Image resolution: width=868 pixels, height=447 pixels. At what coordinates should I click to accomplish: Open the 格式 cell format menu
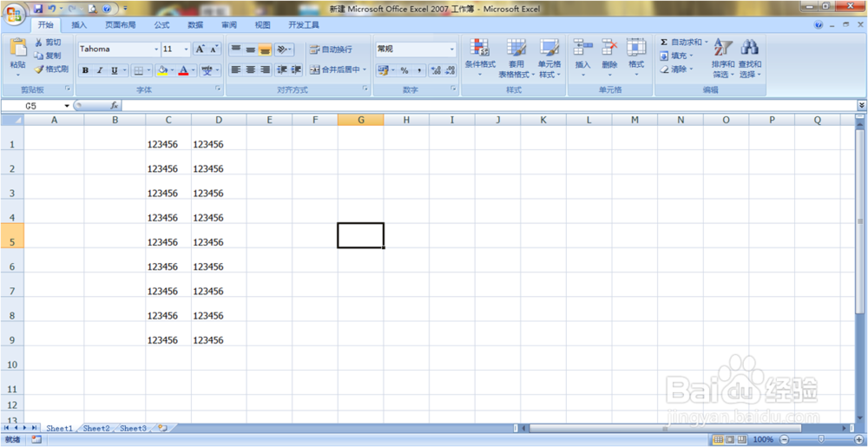(636, 58)
